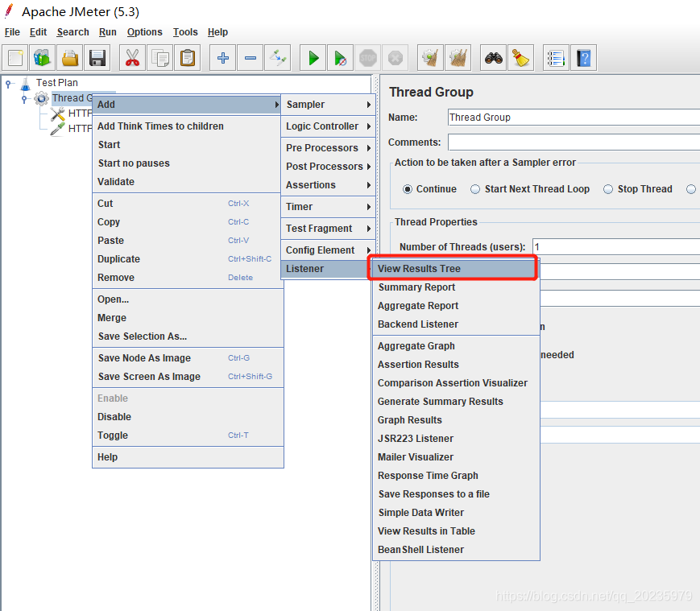
Task: Expand the Timer submenu
Action: (x=328, y=207)
